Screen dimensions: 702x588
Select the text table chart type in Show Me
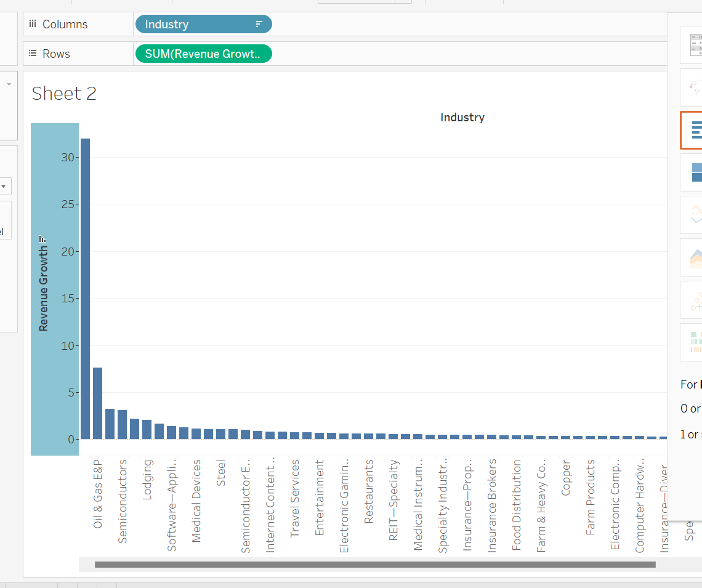pos(693,45)
